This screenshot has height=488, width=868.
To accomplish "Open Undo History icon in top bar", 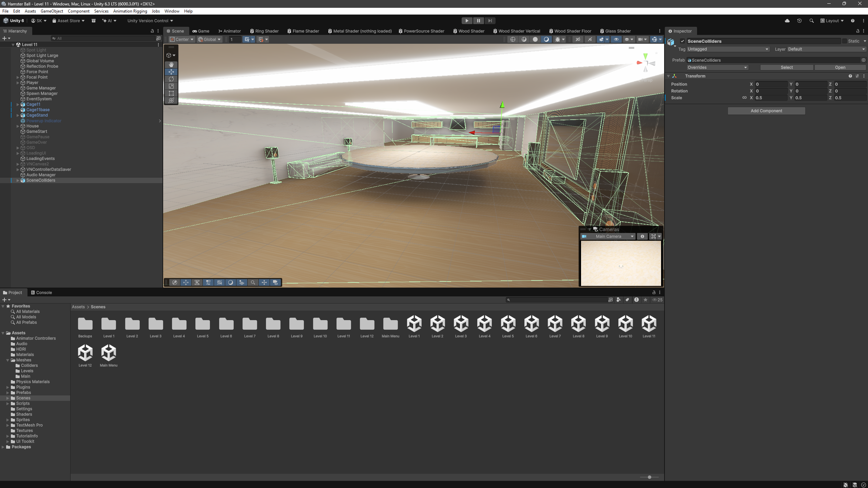I will pos(799,21).
